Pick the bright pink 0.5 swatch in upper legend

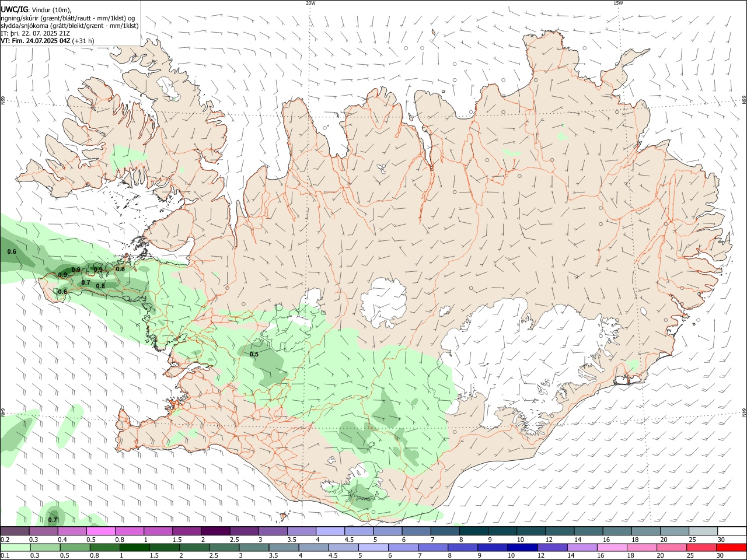101,531
